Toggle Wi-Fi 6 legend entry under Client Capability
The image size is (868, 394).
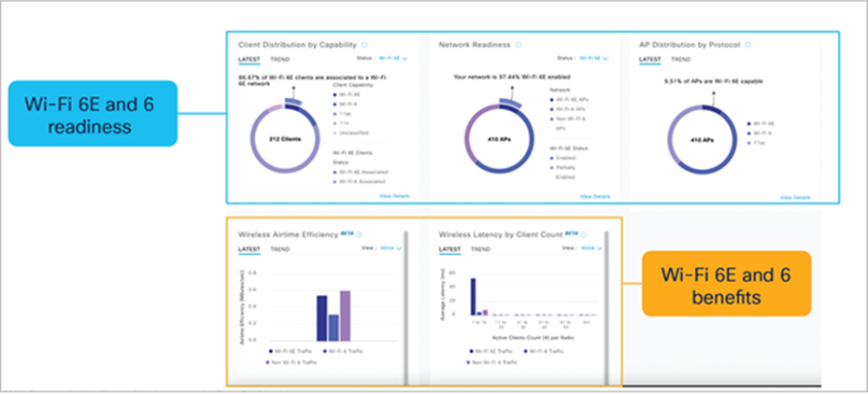[x=346, y=105]
